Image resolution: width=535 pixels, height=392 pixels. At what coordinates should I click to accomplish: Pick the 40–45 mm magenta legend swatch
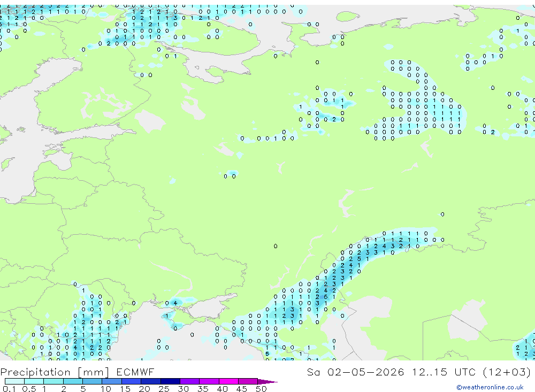(228, 381)
